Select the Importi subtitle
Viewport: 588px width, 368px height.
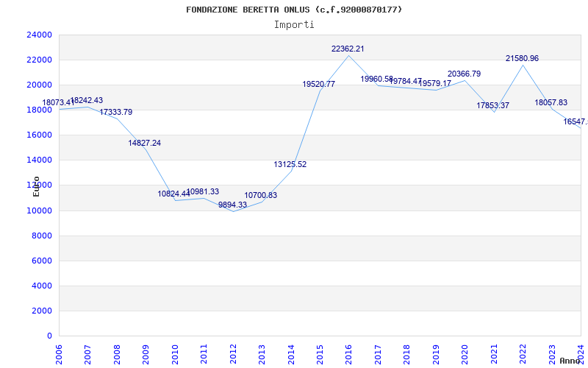point(294,25)
